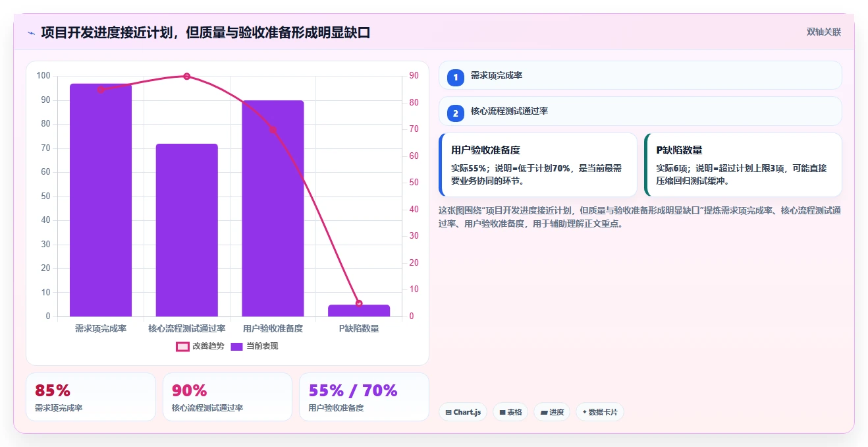868x447 pixels.
Task: Click the 表格 tag
Action: [510, 412]
